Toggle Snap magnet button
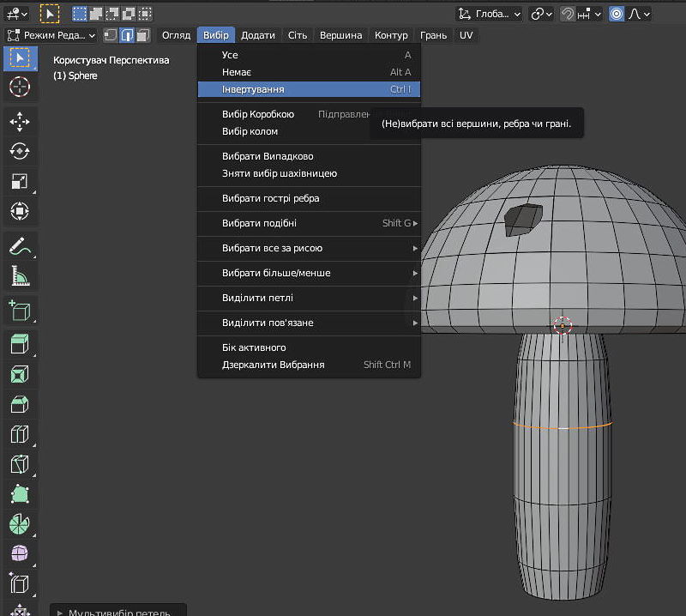 (x=568, y=14)
